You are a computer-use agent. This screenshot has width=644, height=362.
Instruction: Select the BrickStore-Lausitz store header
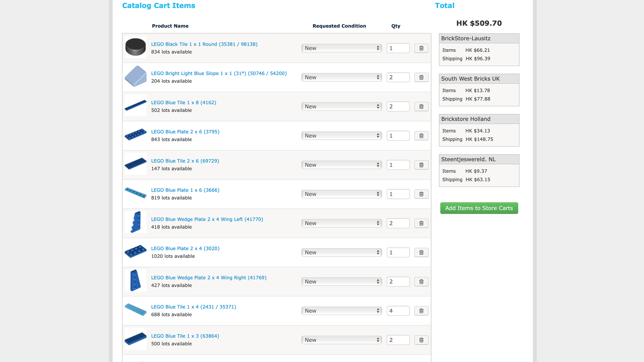coord(479,38)
